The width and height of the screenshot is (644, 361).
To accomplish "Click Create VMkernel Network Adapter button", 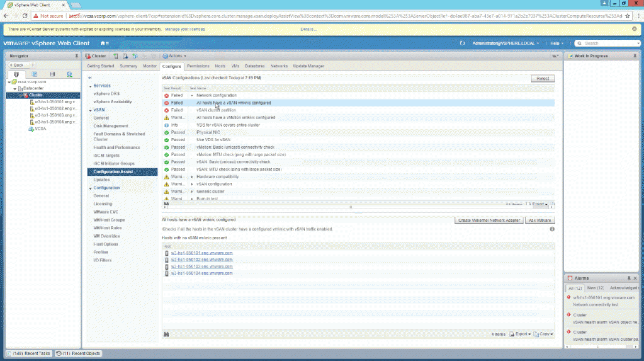I will (x=489, y=220).
